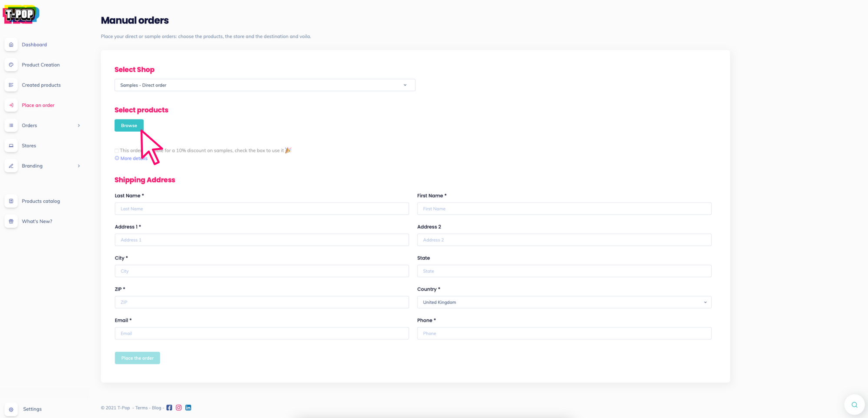
Task: Expand the Orders submenu chevron
Action: [79, 126]
